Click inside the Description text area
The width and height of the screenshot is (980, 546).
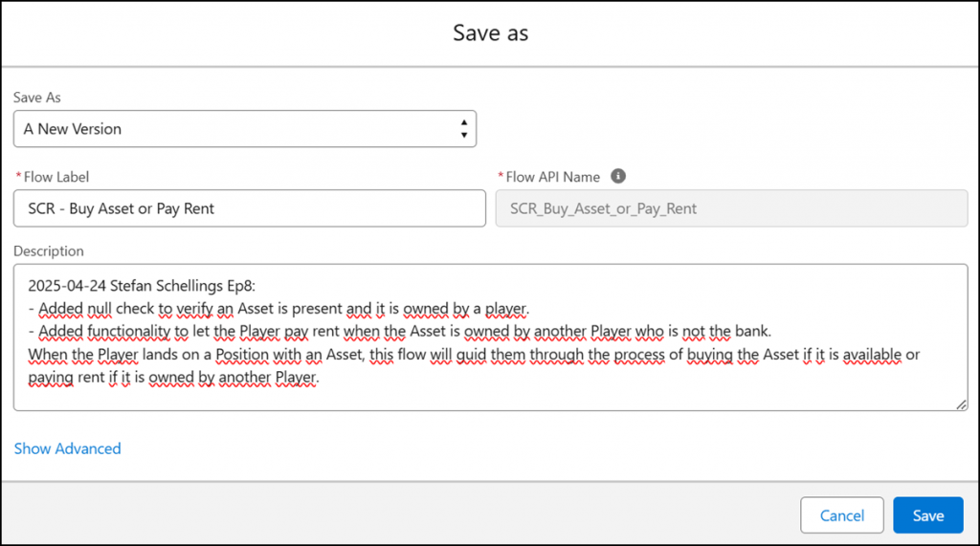(x=491, y=338)
